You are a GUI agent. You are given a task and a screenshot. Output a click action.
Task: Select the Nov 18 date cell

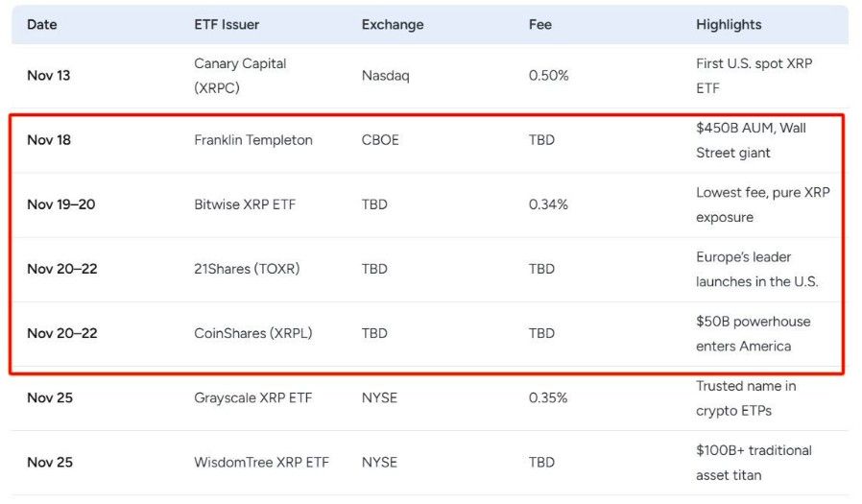click(x=49, y=140)
